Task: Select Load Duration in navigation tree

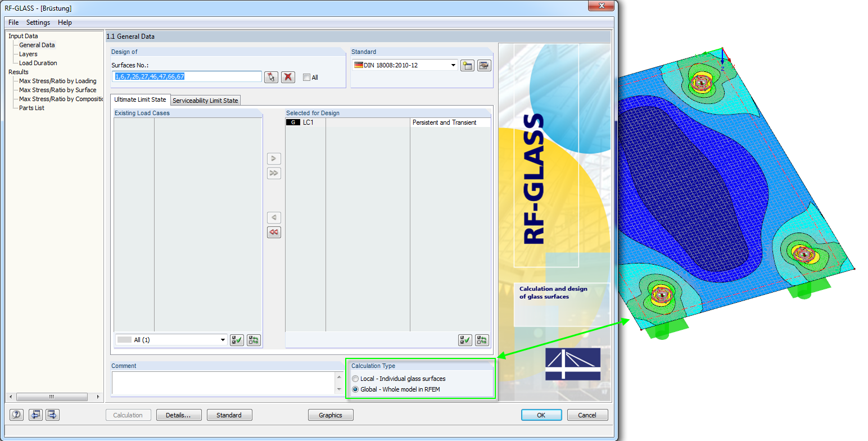Action: coord(38,63)
